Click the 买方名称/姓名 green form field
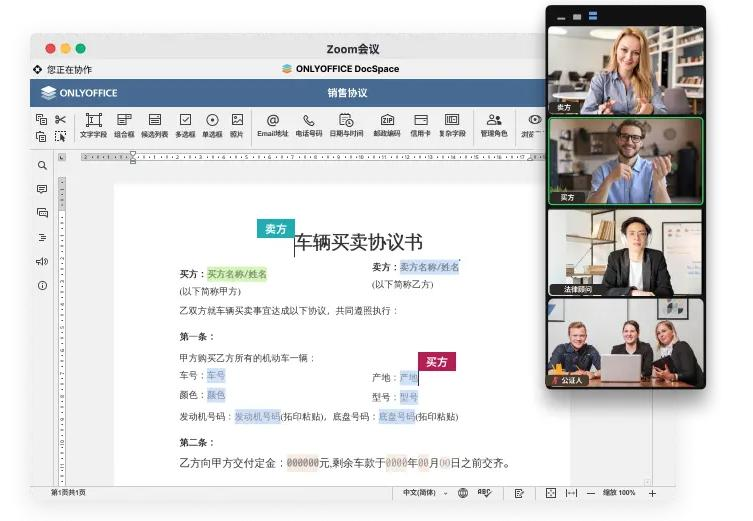 tap(237, 274)
